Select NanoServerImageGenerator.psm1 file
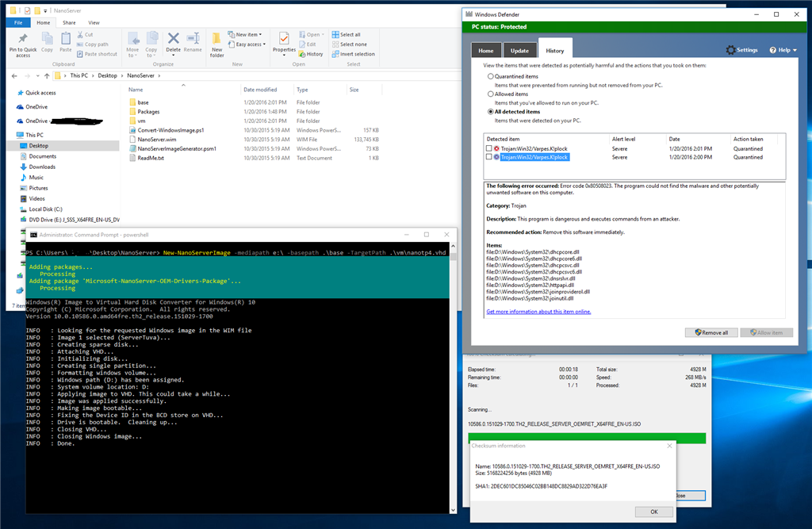 [177, 148]
